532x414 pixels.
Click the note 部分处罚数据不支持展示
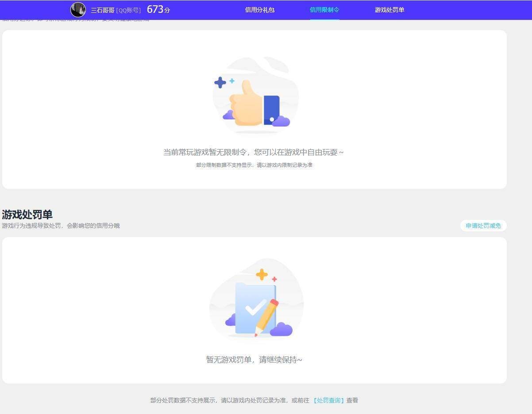click(184, 400)
